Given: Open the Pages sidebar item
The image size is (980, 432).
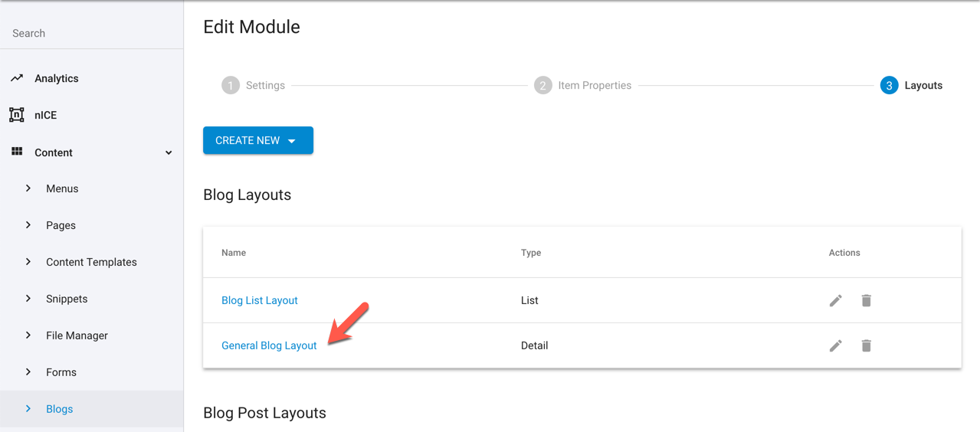Looking at the screenshot, I should coord(61,225).
